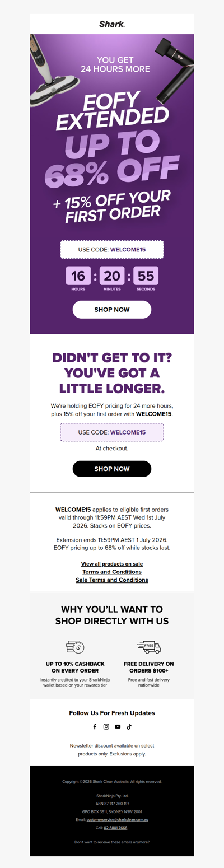Viewport: 224px width, 868px height.
Task: Open Sale Terms and Conditions link
Action: [112, 580]
